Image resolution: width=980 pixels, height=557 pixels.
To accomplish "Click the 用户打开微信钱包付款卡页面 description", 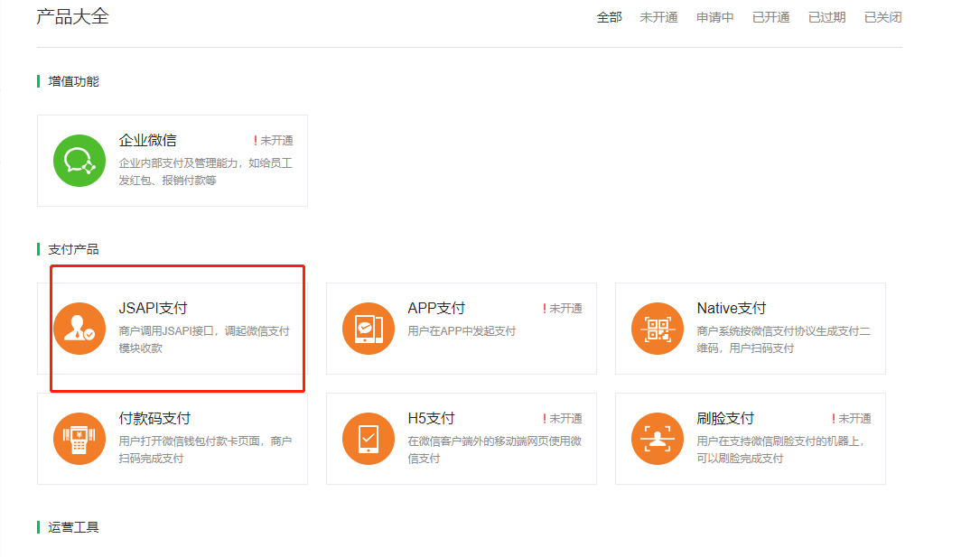I will click(206, 450).
